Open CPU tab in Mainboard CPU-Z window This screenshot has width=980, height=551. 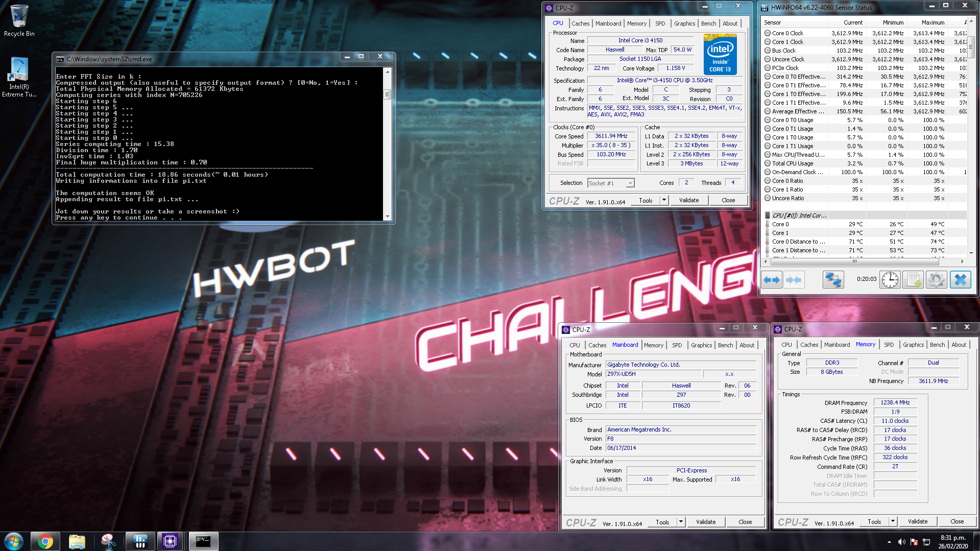(x=575, y=345)
